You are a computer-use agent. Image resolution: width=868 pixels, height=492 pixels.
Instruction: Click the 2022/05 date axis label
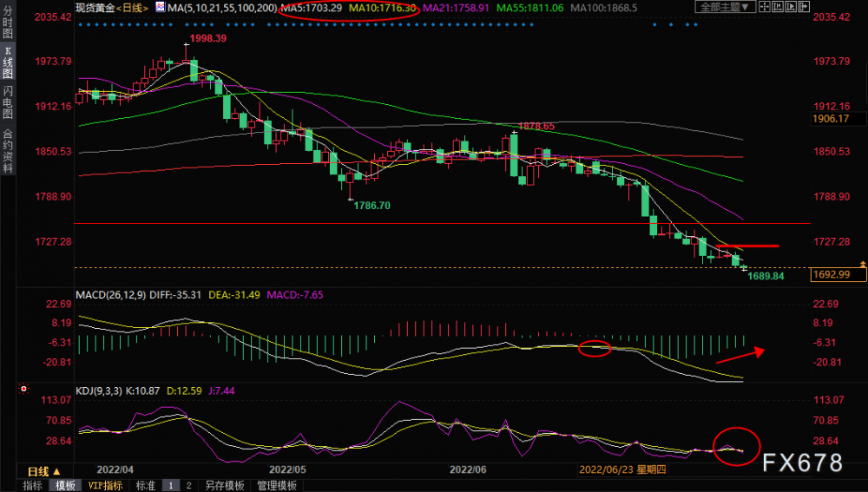287,469
